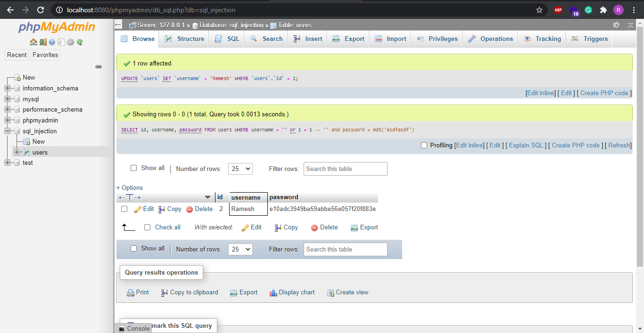Open the Tracking tab
644x333 pixels.
click(x=542, y=39)
